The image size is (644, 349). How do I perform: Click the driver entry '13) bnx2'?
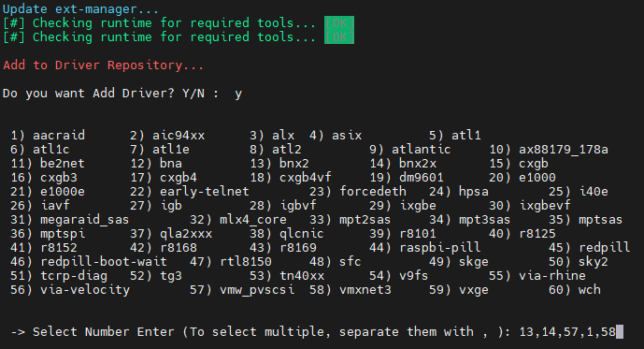[279, 164]
